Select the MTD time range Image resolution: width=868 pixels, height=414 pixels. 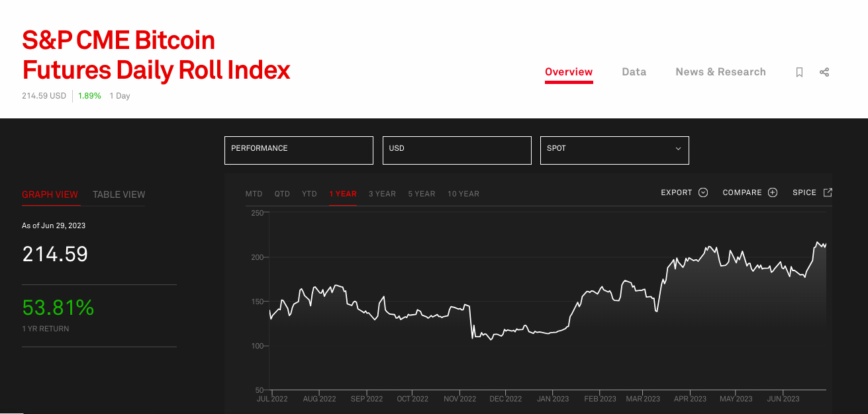coord(254,194)
